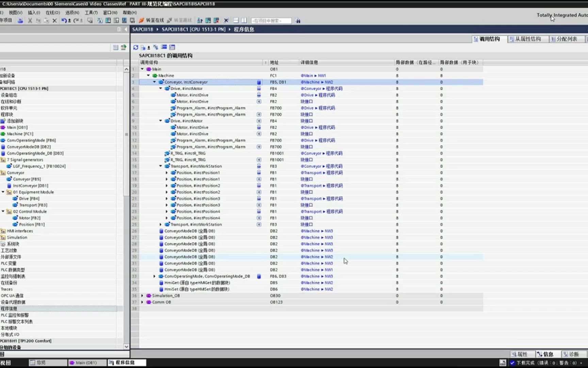The image size is (588, 368).
Task: Split the editor space vertically
Action: click(x=244, y=20)
